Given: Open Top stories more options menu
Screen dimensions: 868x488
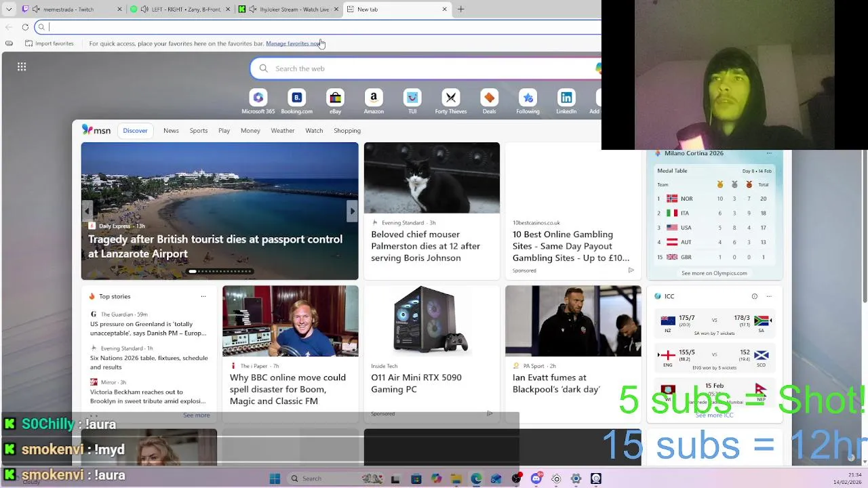Looking at the screenshot, I should (203, 296).
